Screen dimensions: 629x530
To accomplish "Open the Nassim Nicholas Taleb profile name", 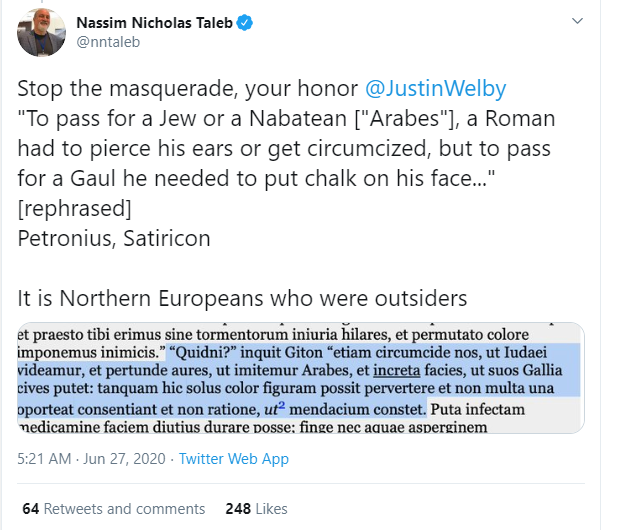I will (x=161, y=24).
